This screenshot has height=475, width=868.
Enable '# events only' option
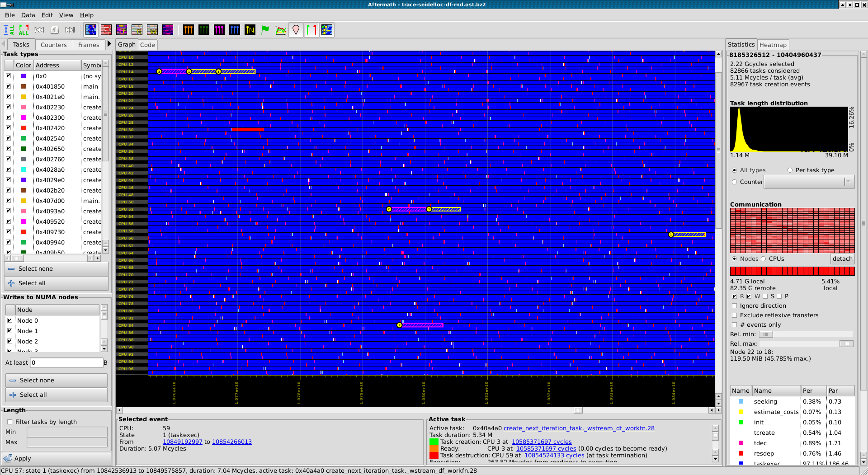734,325
